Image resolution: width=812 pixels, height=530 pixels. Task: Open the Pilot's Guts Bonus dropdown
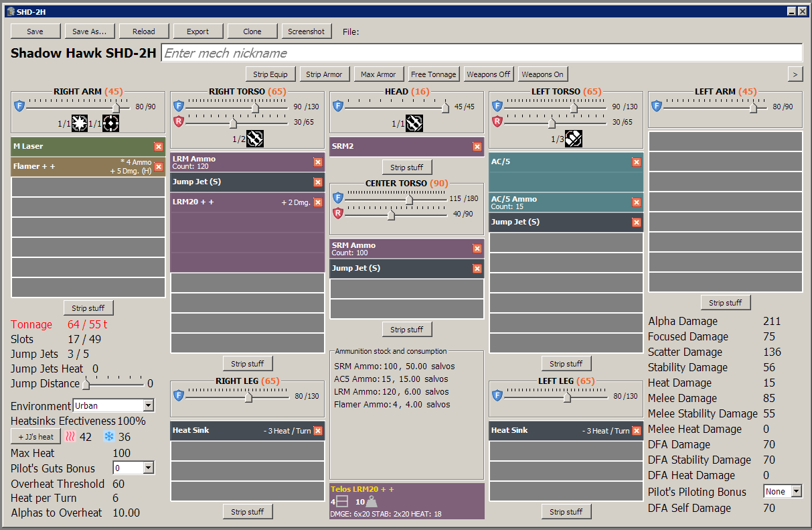pos(133,468)
